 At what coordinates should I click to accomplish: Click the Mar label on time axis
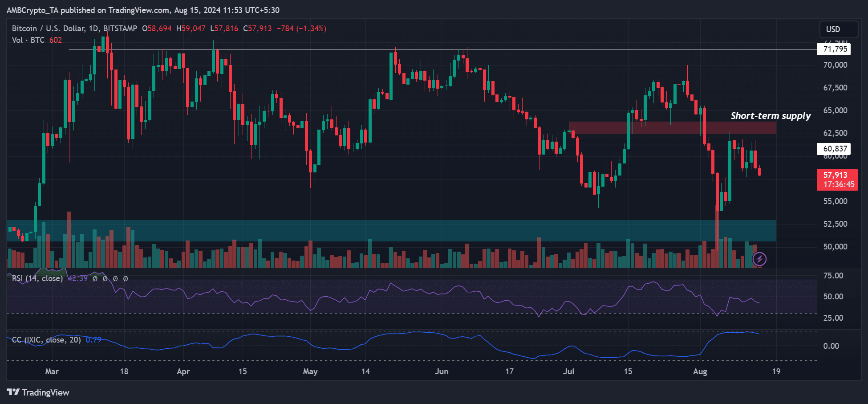pyautogui.click(x=52, y=371)
